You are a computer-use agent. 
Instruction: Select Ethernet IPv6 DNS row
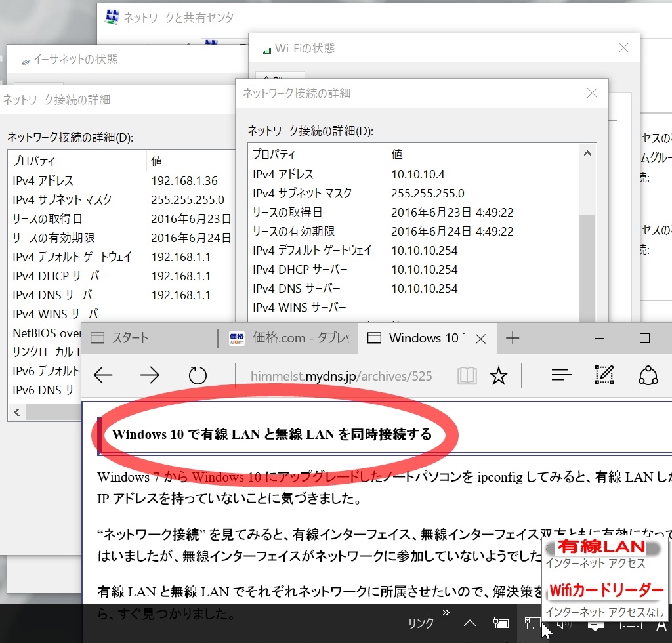coord(45,390)
